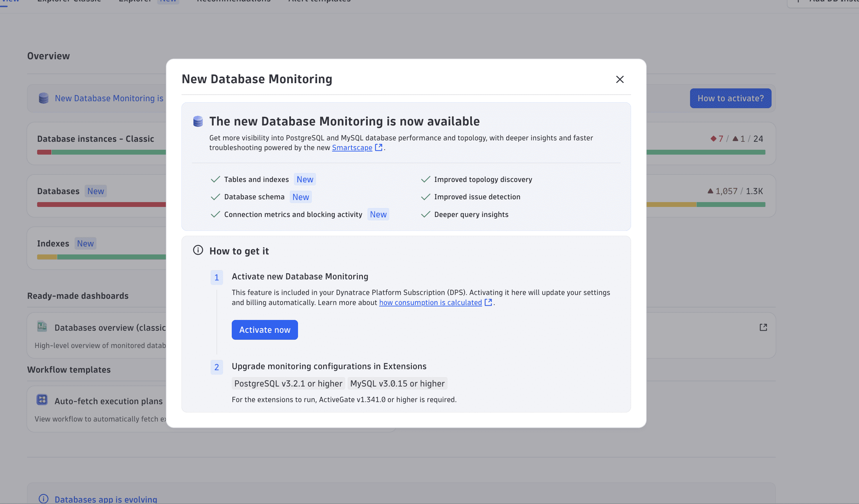The height and width of the screenshot is (504, 859).
Task: Click Databases red status bar
Action: click(x=102, y=205)
